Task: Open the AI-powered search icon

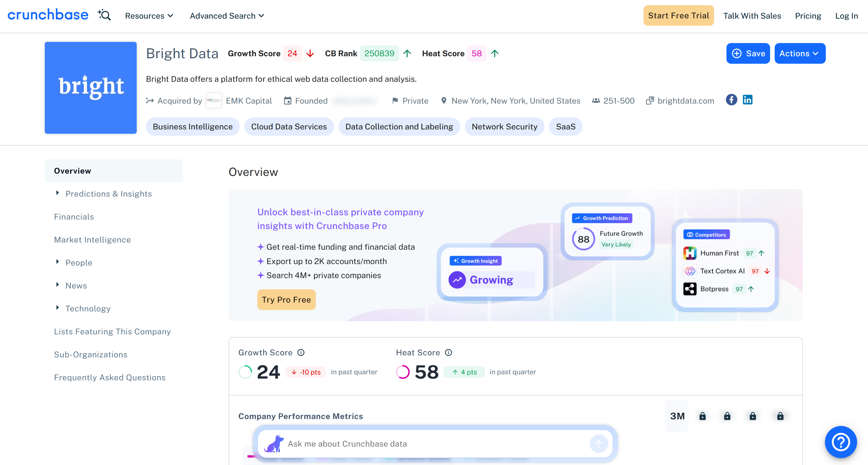Action: click(104, 15)
